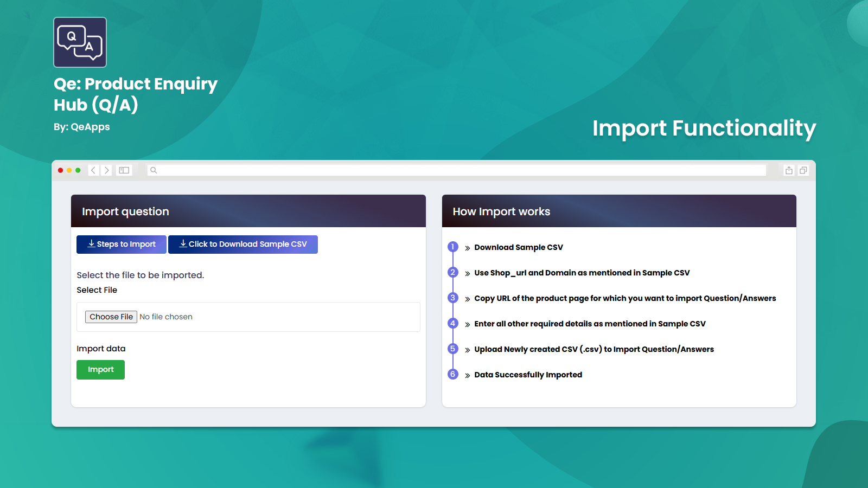The height and width of the screenshot is (488, 868).
Task: Click the green Import button
Action: click(100, 370)
